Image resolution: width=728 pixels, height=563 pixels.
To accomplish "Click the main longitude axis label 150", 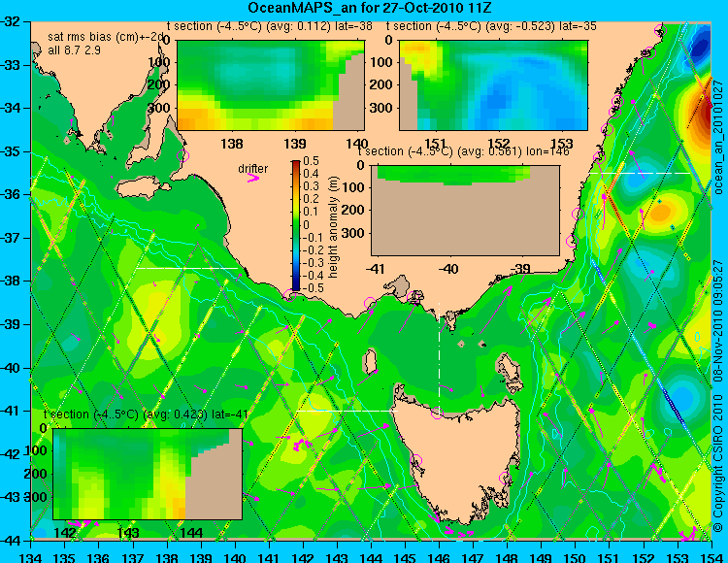I will click(575, 557).
